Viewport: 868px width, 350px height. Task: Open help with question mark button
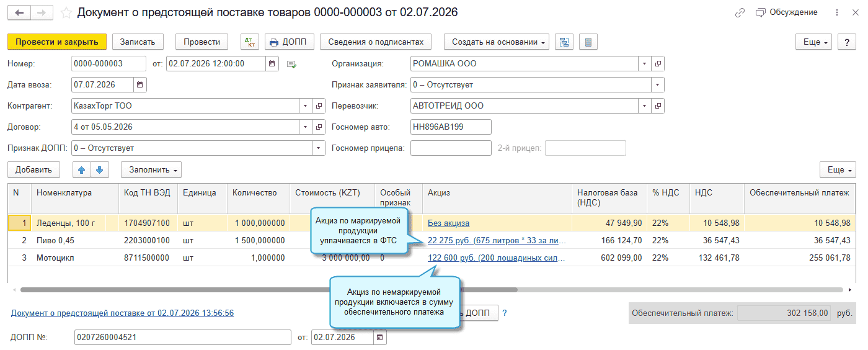[x=847, y=42]
